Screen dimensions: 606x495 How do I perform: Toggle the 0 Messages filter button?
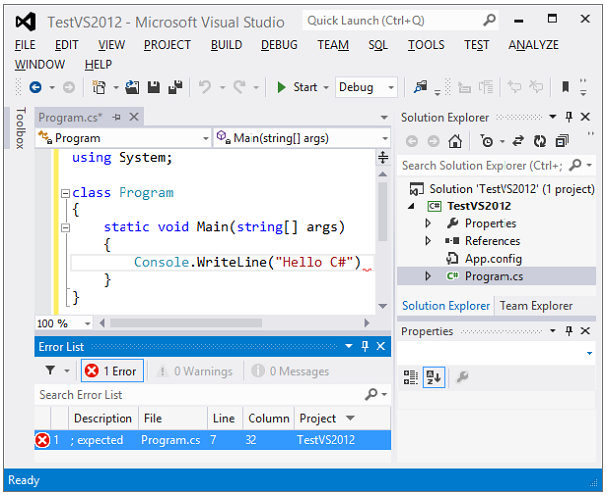[x=290, y=371]
